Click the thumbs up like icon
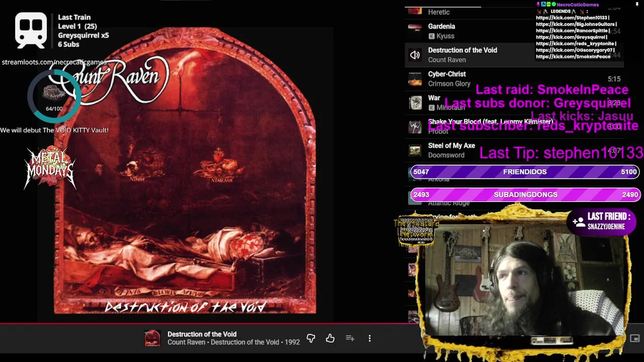The image size is (644, 362). pos(330,338)
